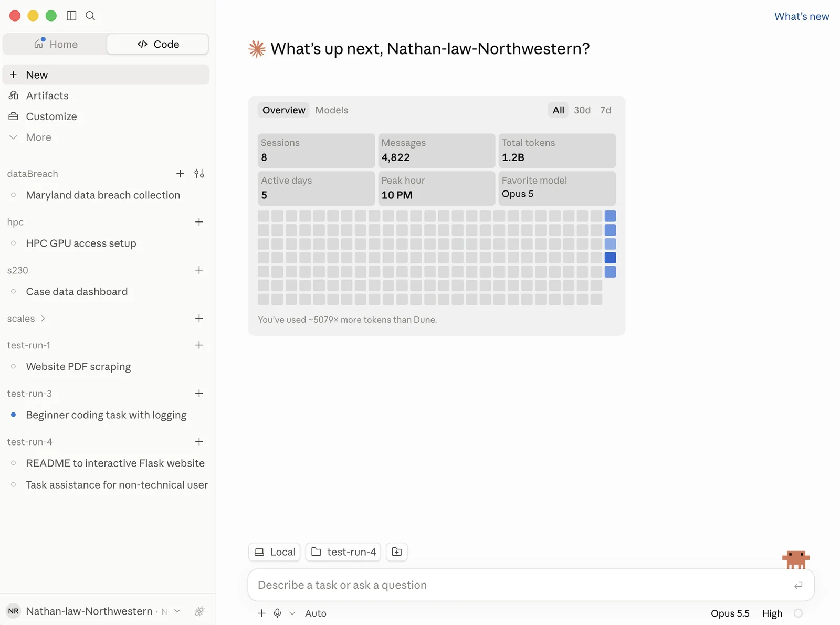Start a New session
The height and width of the screenshot is (625, 840).
(106, 75)
